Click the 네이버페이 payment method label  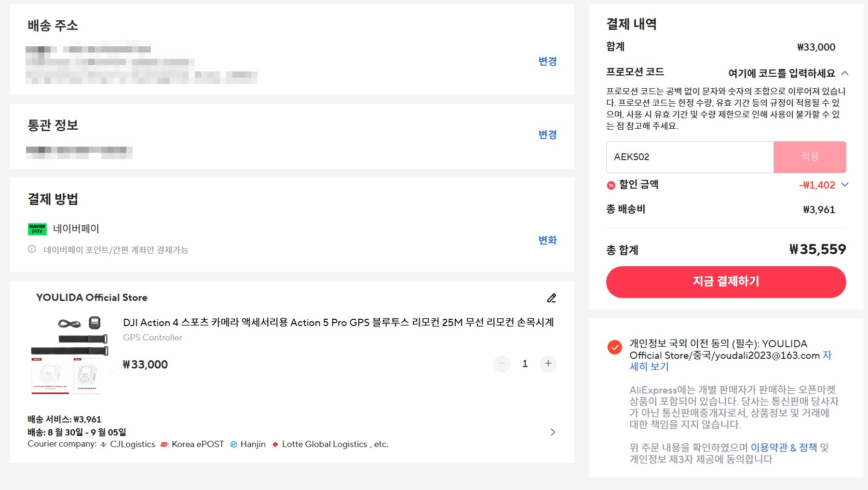(x=76, y=229)
